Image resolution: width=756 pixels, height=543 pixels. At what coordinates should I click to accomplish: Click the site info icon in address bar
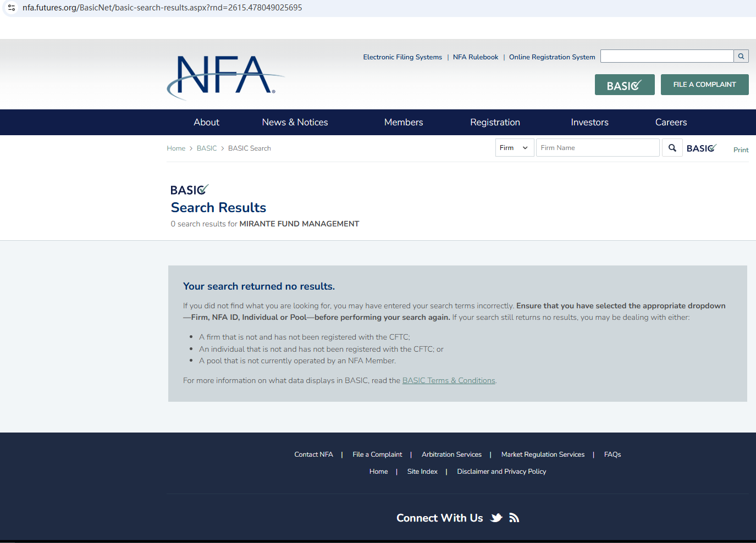tap(12, 8)
